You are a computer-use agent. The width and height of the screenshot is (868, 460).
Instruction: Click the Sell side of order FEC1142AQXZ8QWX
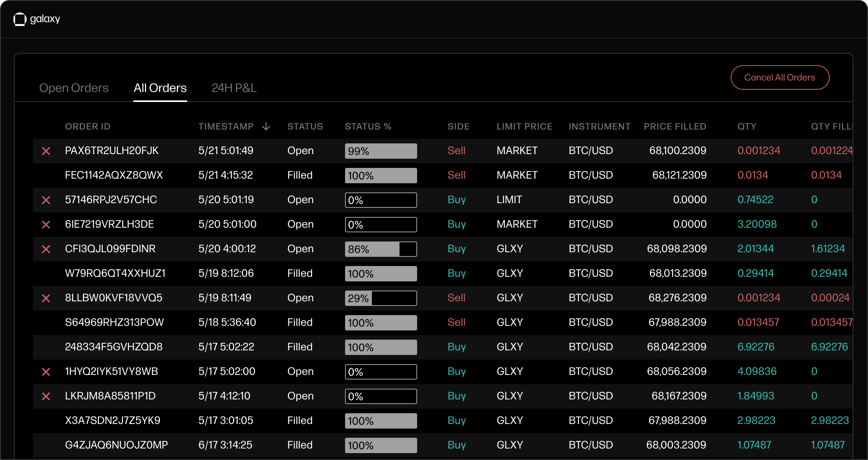point(457,175)
